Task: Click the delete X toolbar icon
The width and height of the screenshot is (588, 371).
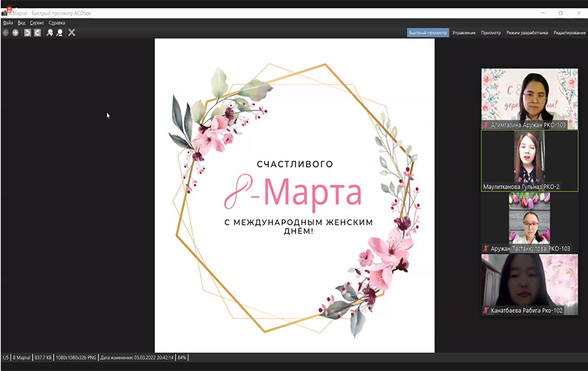Action: coord(71,33)
